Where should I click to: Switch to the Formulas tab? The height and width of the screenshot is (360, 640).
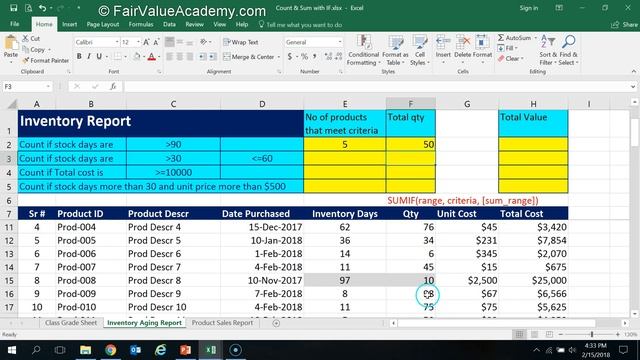(x=141, y=24)
